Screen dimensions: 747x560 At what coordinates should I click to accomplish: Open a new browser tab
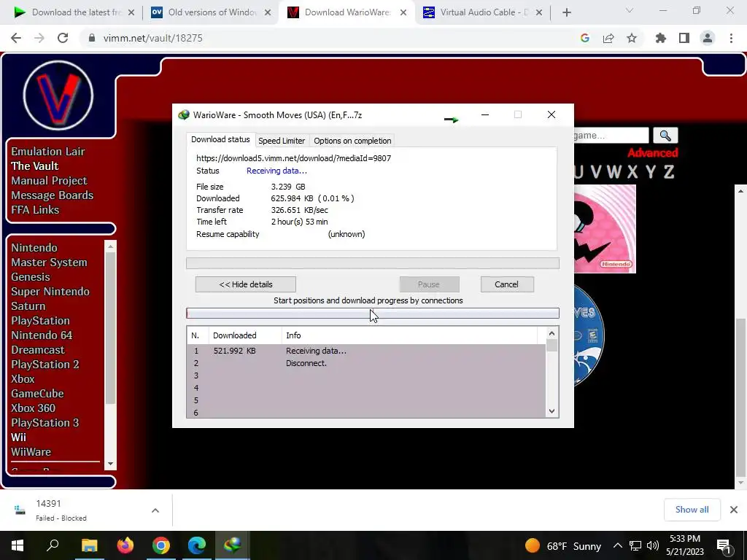566,12
